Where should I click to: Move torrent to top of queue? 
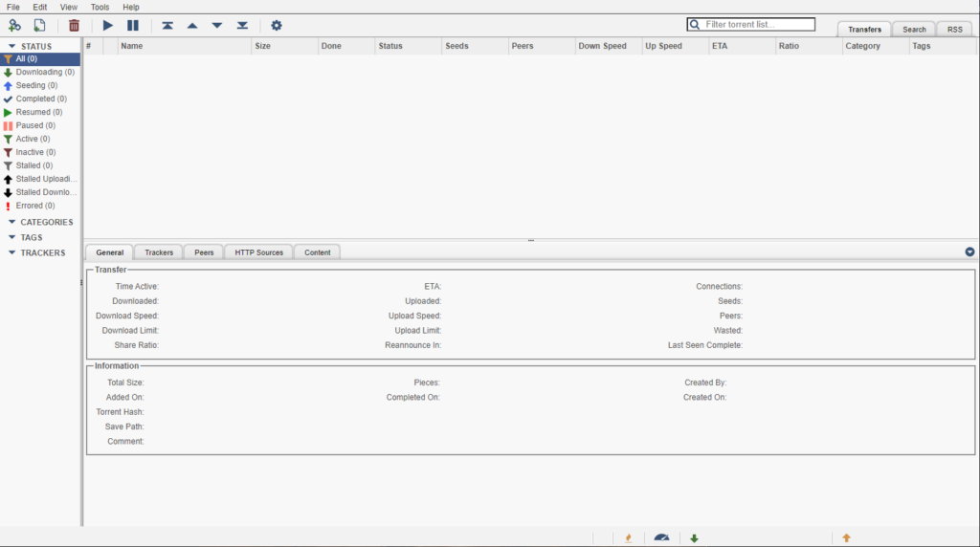click(167, 25)
